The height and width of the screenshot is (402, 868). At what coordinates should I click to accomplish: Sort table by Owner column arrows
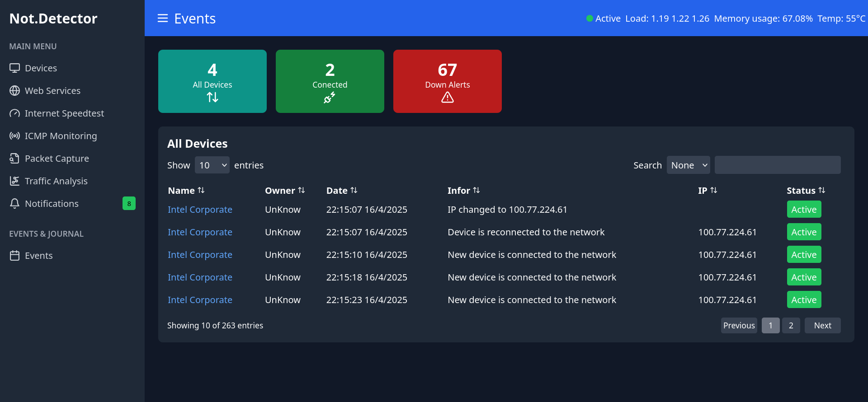(302, 190)
